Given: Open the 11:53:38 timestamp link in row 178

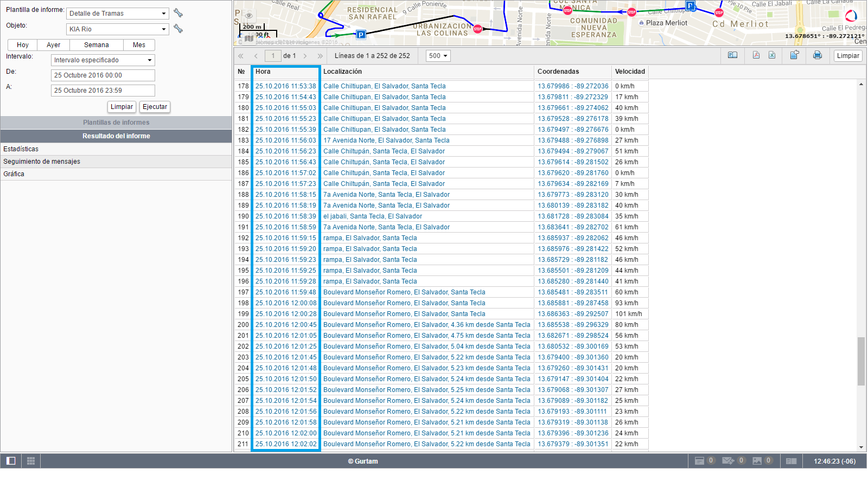Looking at the screenshot, I should tap(285, 86).
